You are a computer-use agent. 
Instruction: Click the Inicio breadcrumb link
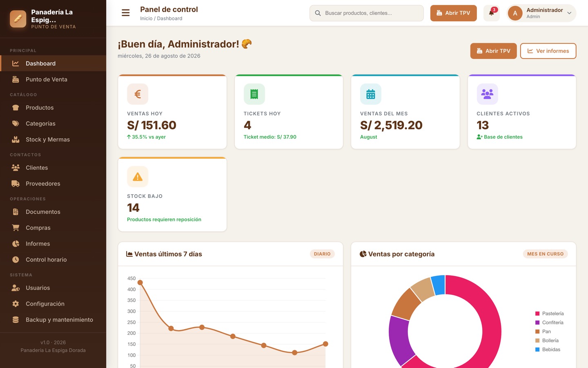146,18
